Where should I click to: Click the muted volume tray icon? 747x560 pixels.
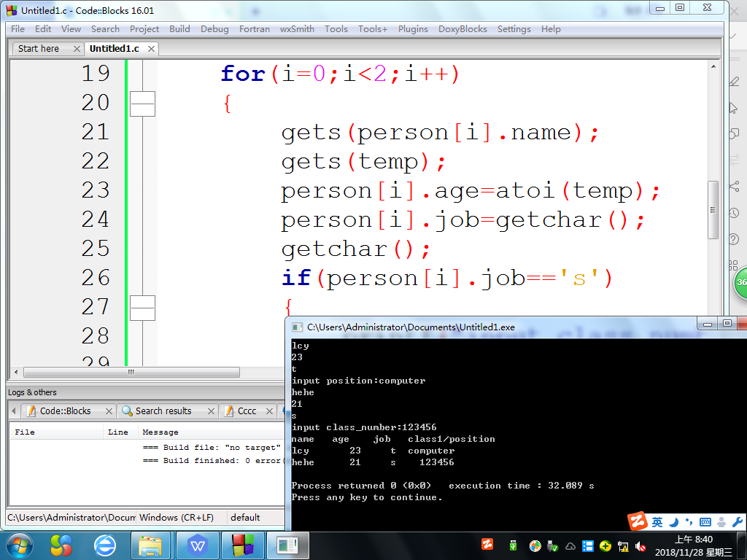click(x=640, y=545)
